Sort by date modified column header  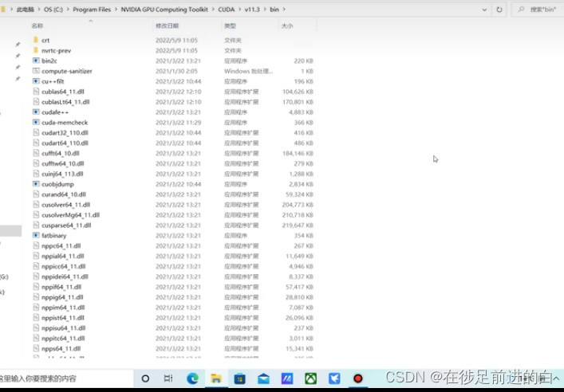point(168,25)
